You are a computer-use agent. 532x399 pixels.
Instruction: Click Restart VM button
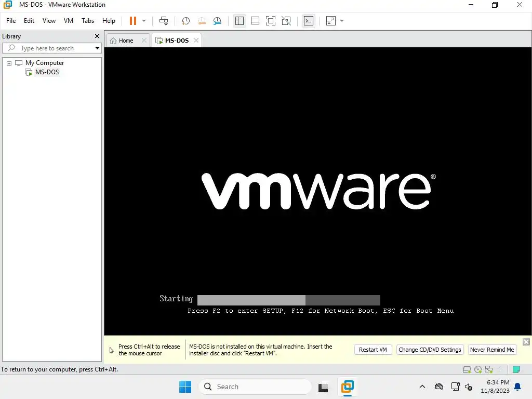tap(373, 350)
